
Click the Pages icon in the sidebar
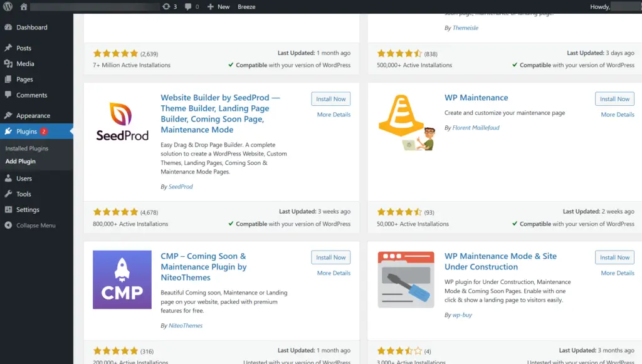tap(9, 78)
